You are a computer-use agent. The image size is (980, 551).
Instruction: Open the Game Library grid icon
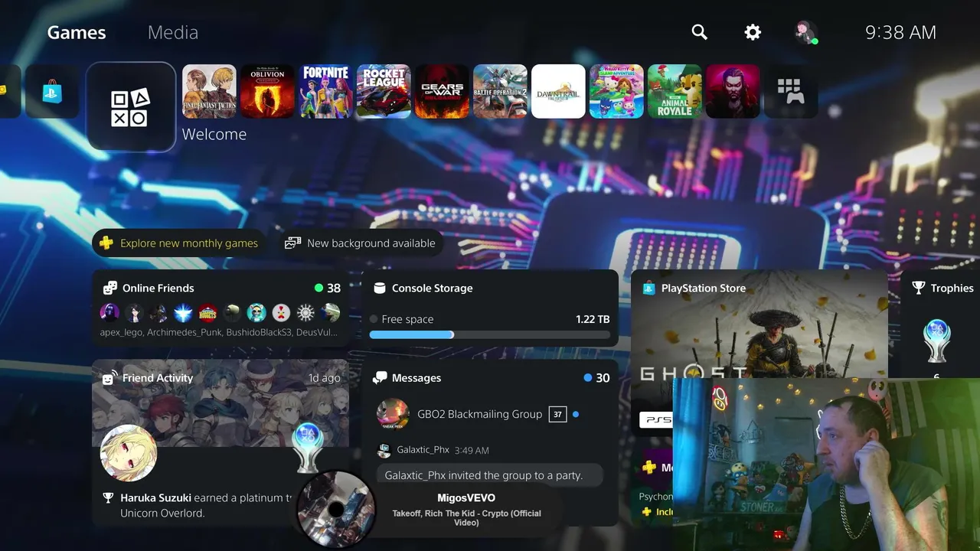791,91
